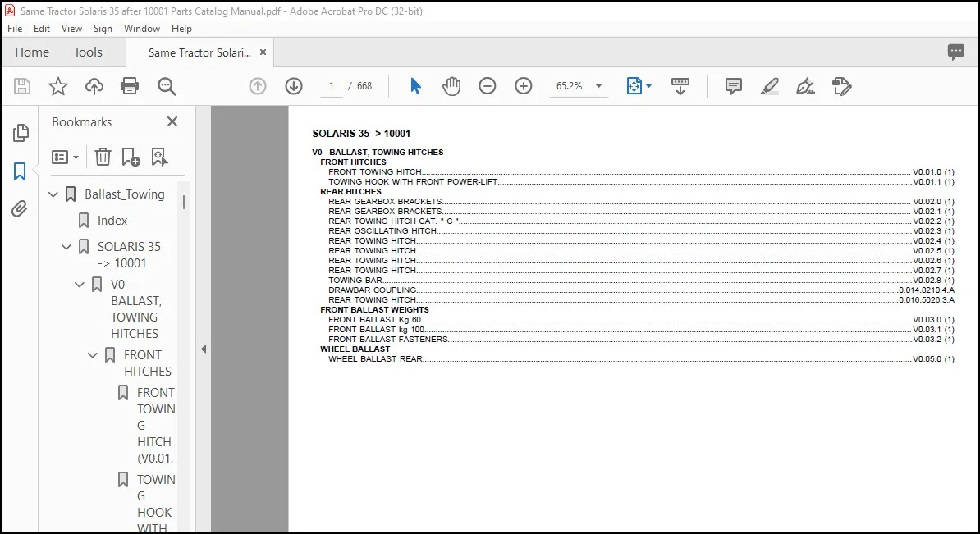Open the Index bookmark
Image resolution: width=980 pixels, height=534 pixels.
(x=112, y=221)
